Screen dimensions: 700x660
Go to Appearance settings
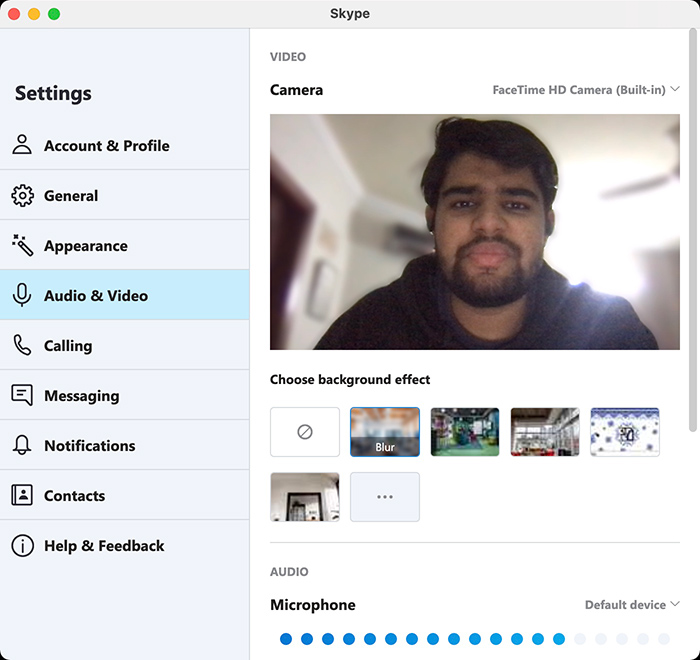[125, 245]
